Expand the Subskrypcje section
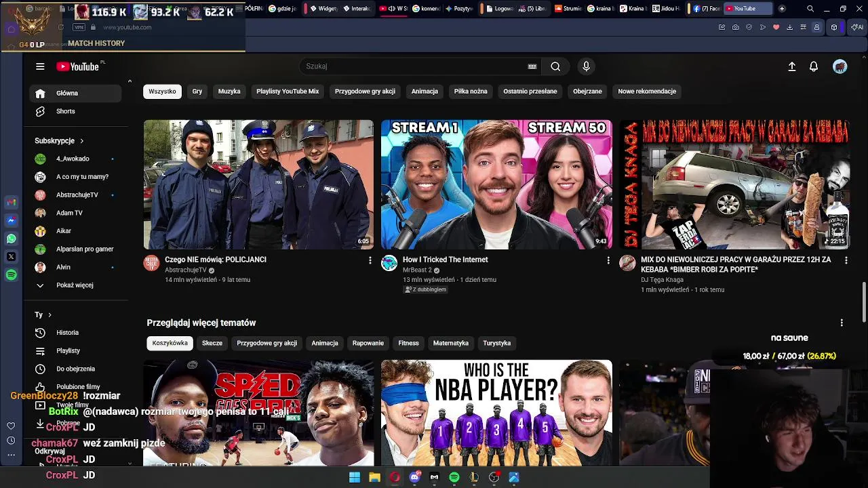 (x=59, y=141)
